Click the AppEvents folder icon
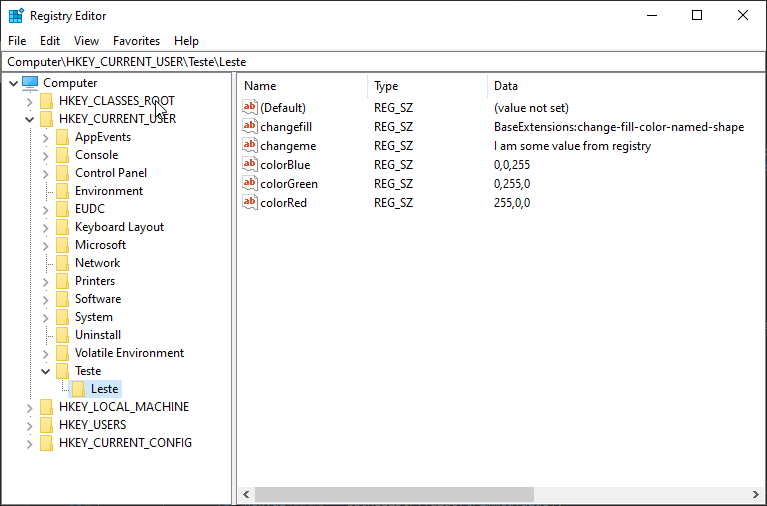This screenshot has width=767, height=506. coord(63,137)
